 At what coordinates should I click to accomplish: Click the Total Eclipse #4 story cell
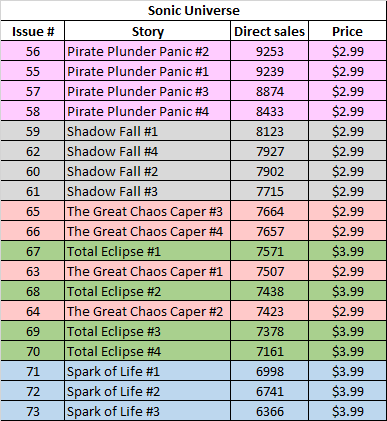(147, 351)
